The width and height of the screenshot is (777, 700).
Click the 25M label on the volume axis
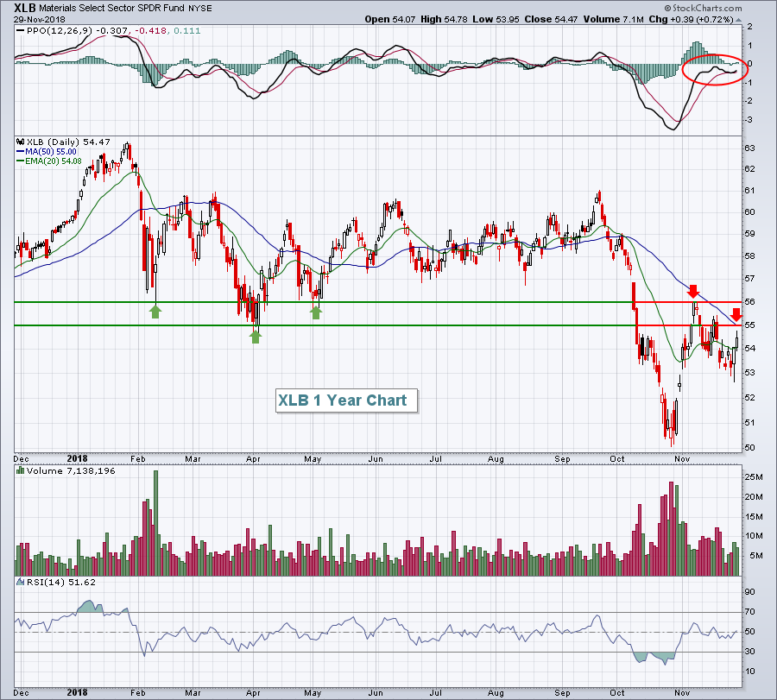tap(753, 477)
